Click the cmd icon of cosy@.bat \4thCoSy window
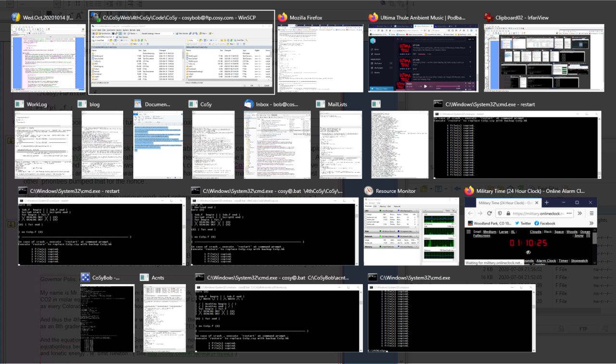This screenshot has width=616, height=364. click(x=195, y=190)
